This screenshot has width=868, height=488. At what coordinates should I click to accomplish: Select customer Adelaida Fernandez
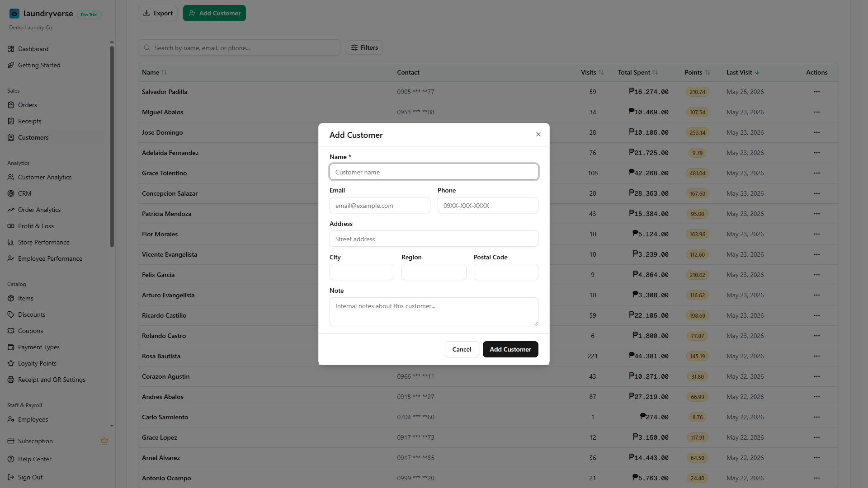[x=170, y=153]
